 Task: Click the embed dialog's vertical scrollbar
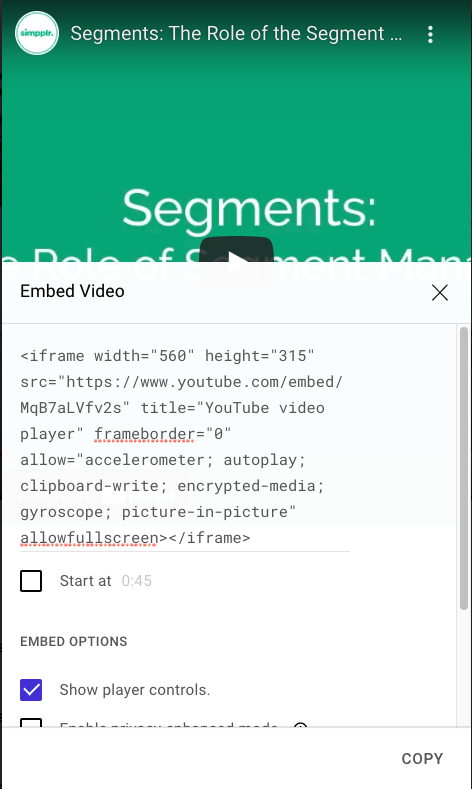tap(464, 468)
